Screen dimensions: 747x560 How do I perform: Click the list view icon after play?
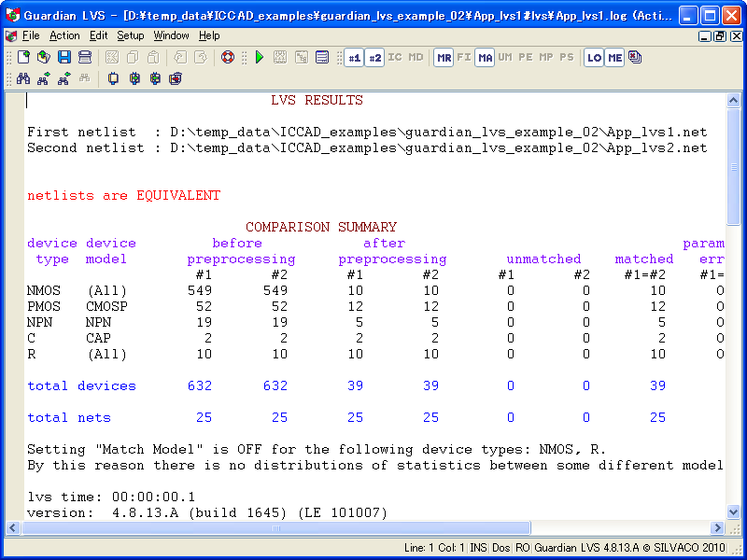(322, 58)
